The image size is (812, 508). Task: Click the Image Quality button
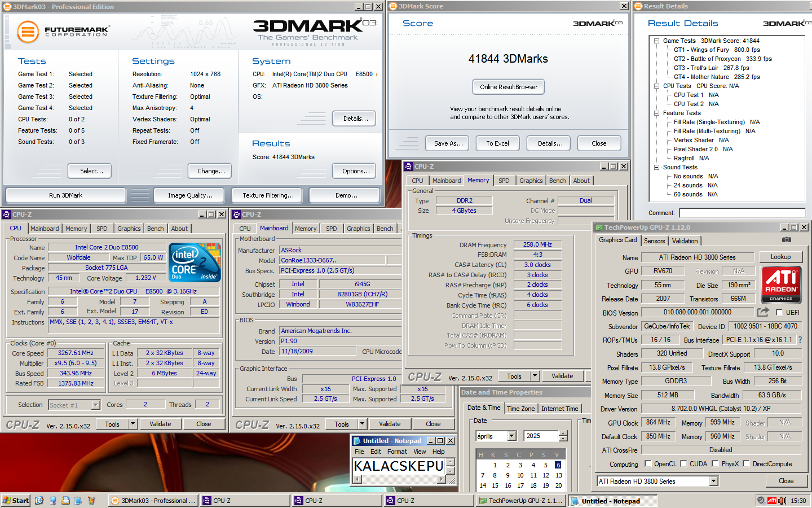coord(190,195)
